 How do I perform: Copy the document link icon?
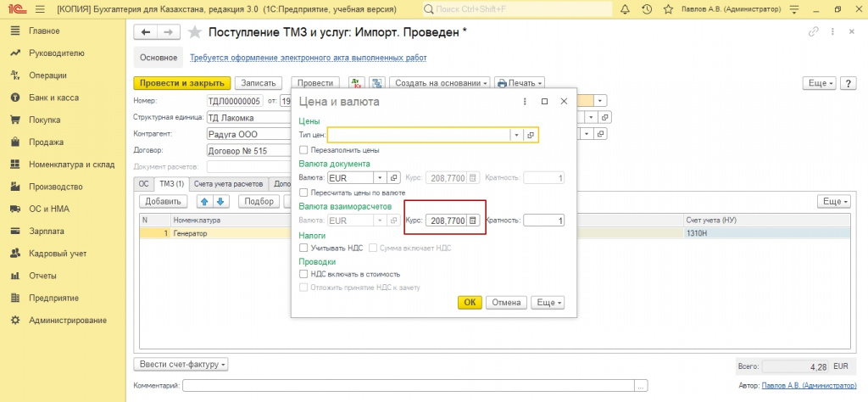point(813,32)
